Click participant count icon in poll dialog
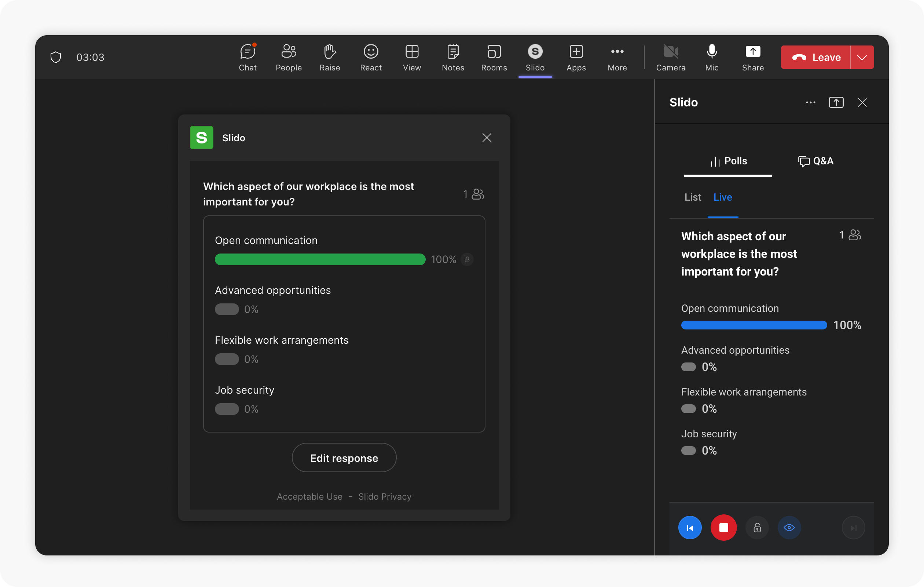This screenshot has height=587, width=924. pos(478,194)
